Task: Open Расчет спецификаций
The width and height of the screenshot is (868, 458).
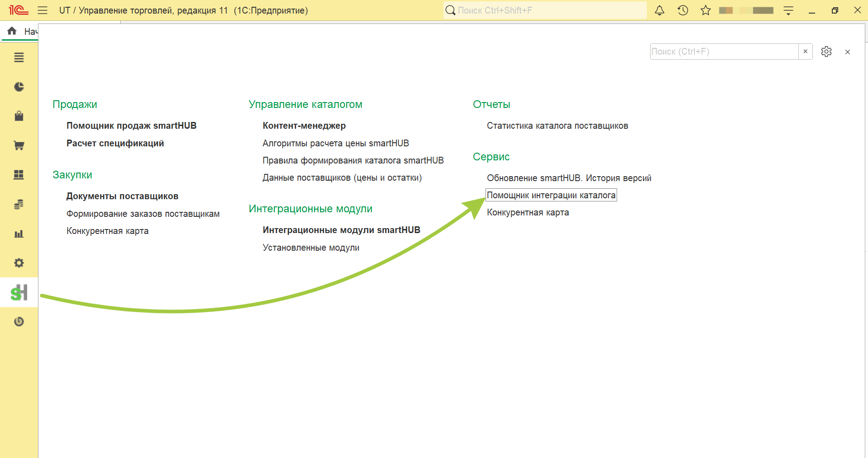Action: coord(115,143)
